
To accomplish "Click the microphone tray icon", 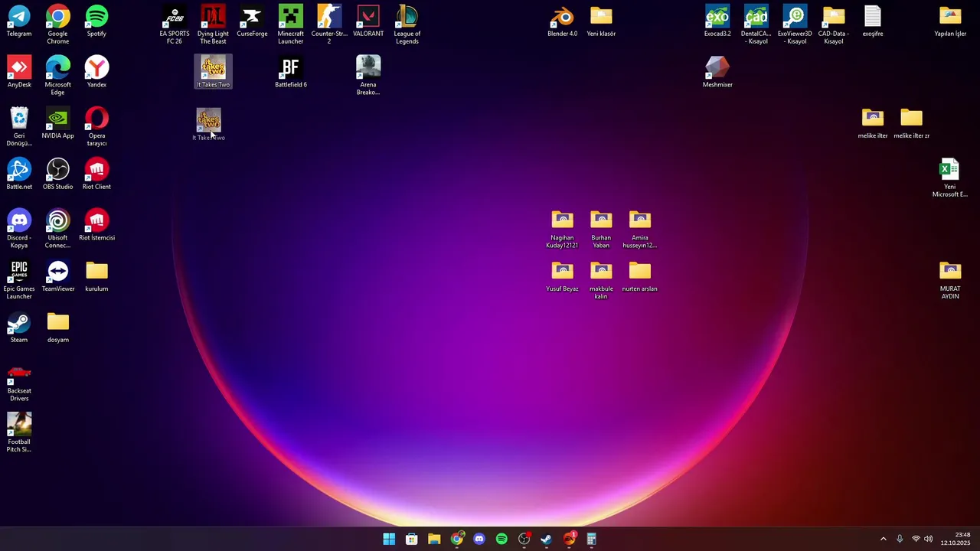I will pyautogui.click(x=900, y=540).
